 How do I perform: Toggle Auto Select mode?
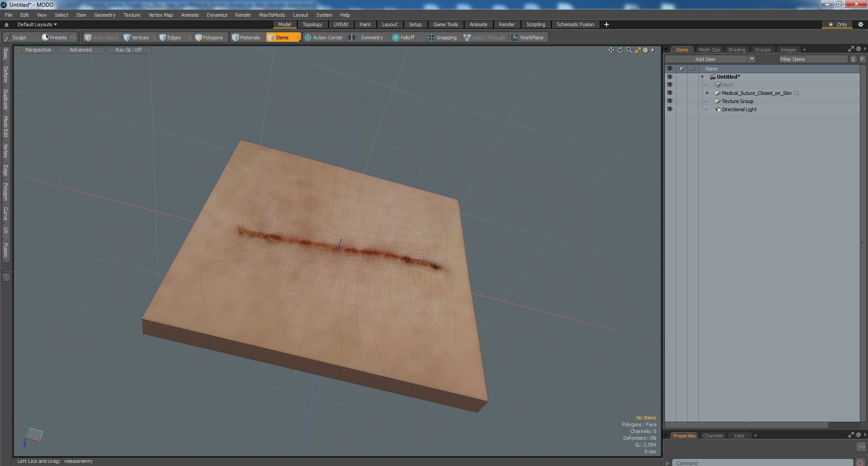(101, 38)
